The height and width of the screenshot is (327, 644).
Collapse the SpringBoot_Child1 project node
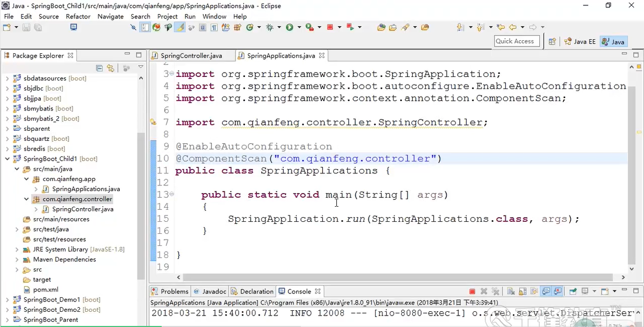pos(7,159)
